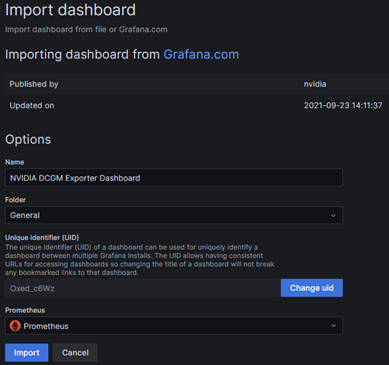
Task: Click the Folder field label
Action: 15,200
